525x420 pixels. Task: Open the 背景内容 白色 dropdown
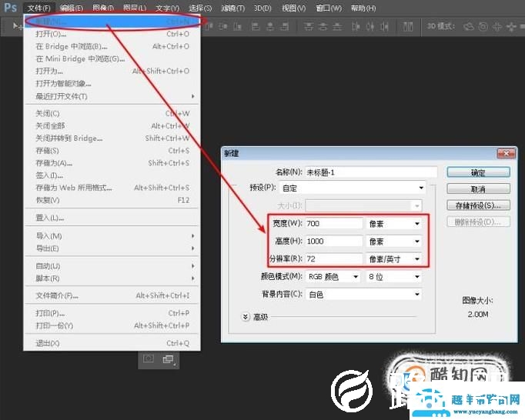point(364,295)
